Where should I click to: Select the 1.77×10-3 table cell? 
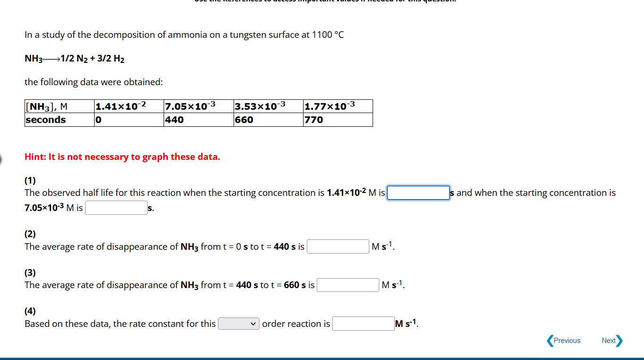pyautogui.click(x=338, y=106)
